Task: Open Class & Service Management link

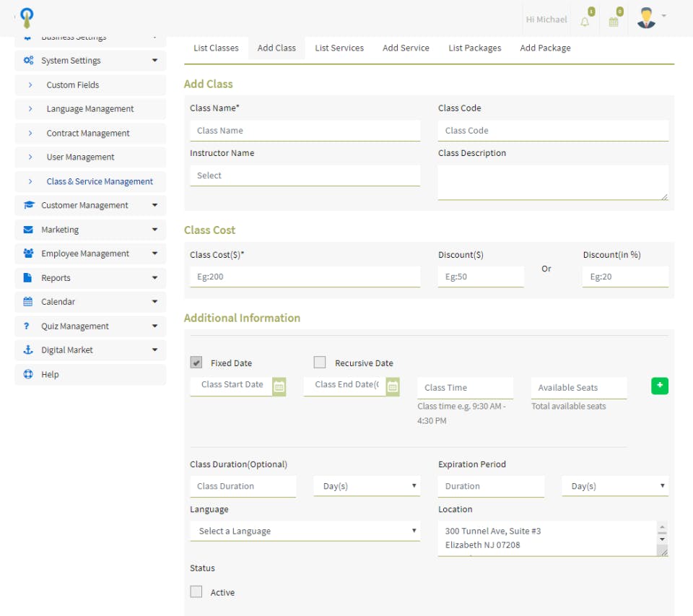Action: click(91, 181)
